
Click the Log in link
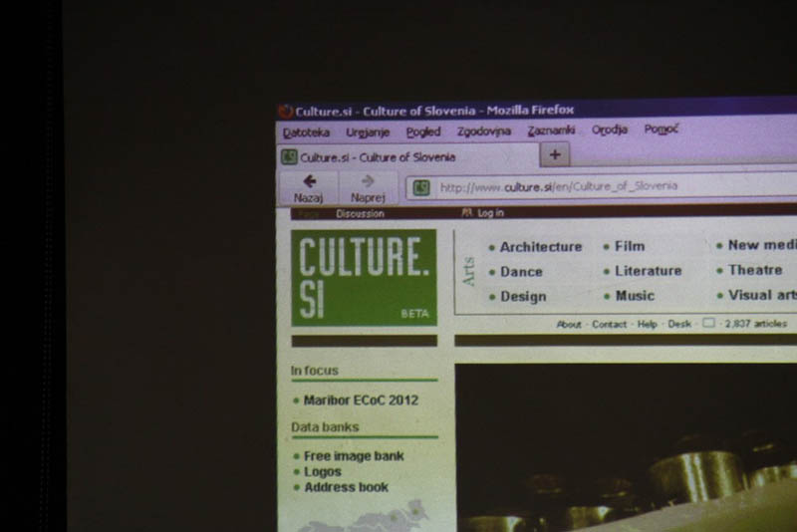click(x=490, y=213)
